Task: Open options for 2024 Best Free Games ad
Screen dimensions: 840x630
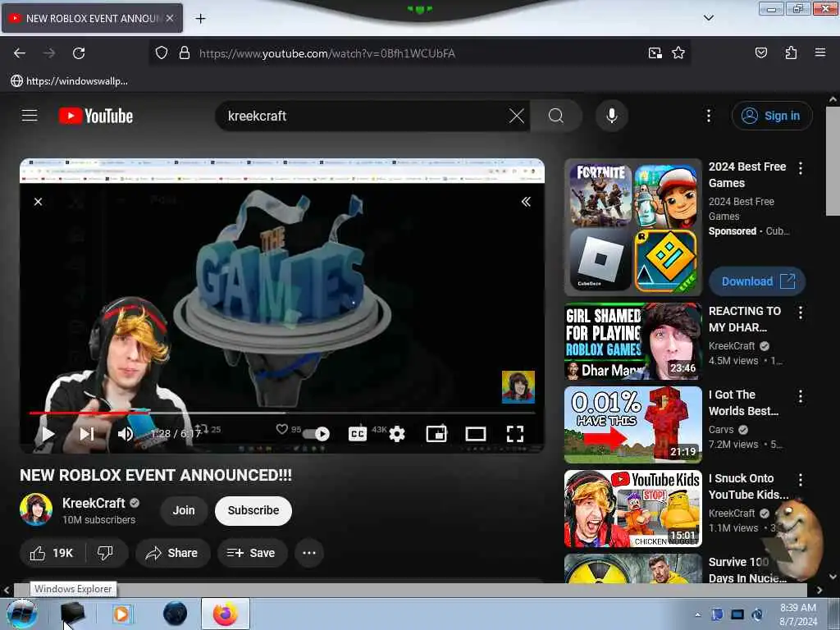Action: (801, 168)
